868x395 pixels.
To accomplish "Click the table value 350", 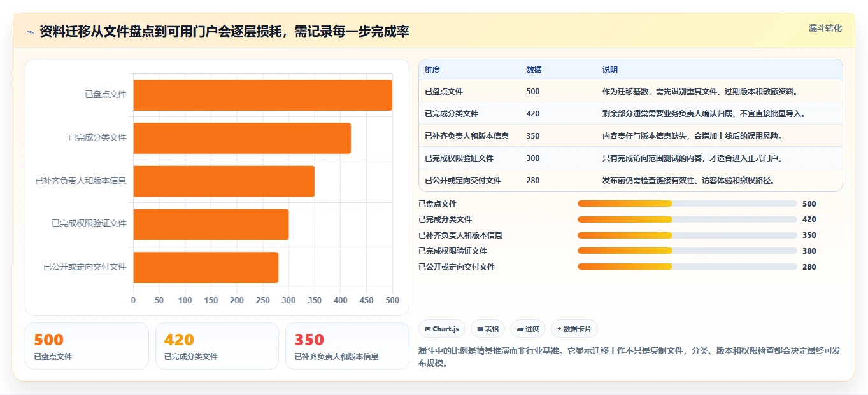I will 533,136.
